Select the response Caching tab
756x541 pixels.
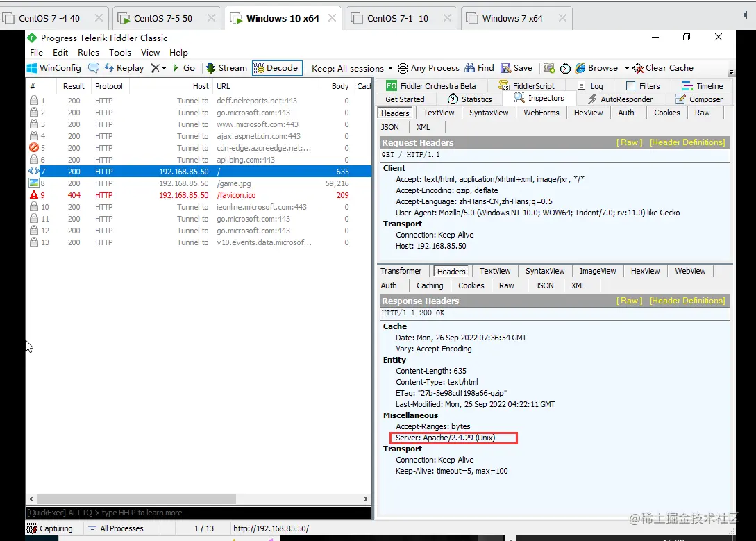pyautogui.click(x=430, y=285)
